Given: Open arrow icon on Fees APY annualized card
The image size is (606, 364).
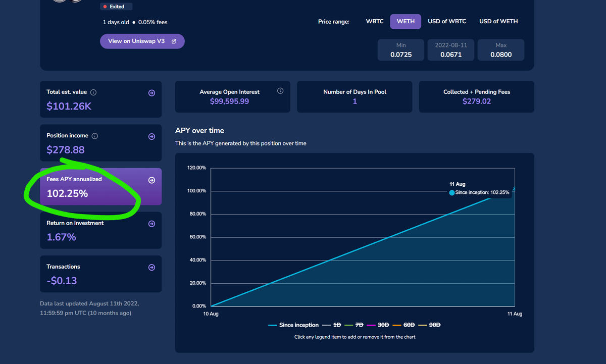Looking at the screenshot, I should coord(151,180).
